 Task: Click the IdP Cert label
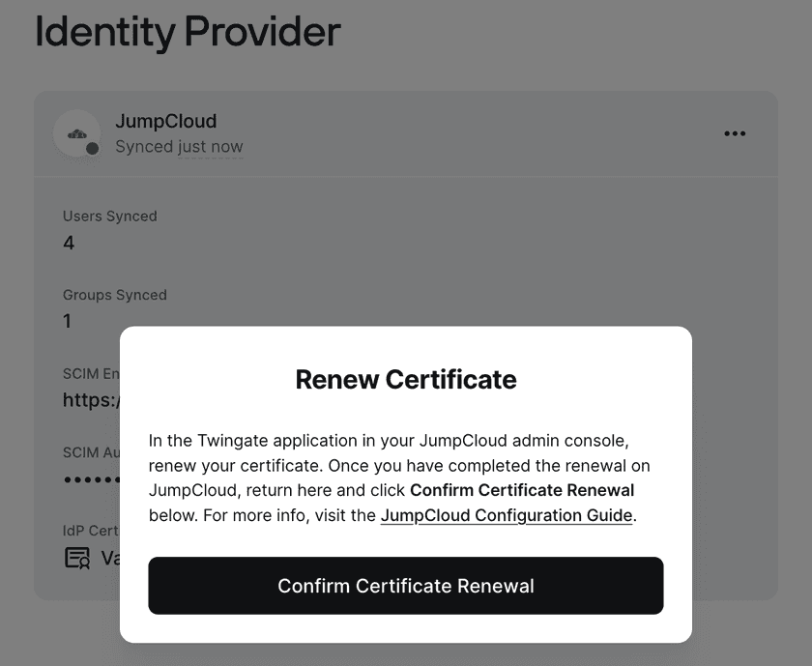coord(90,531)
